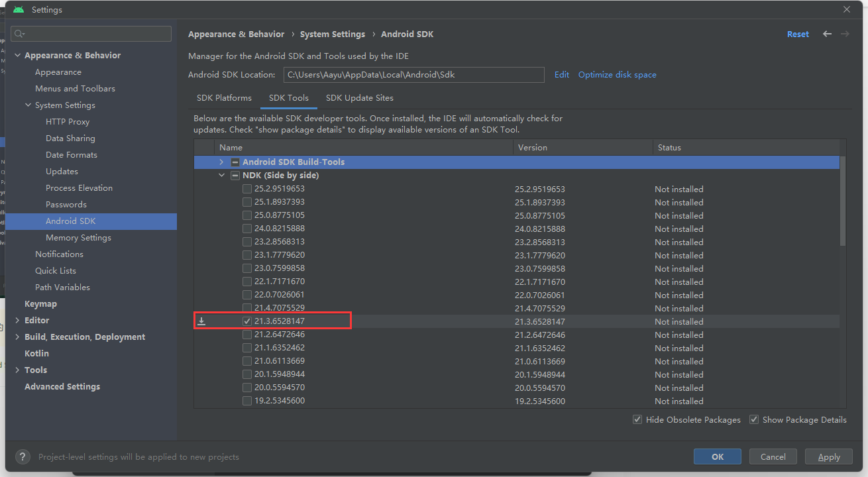Switch to the SDK Platforms tab

224,98
